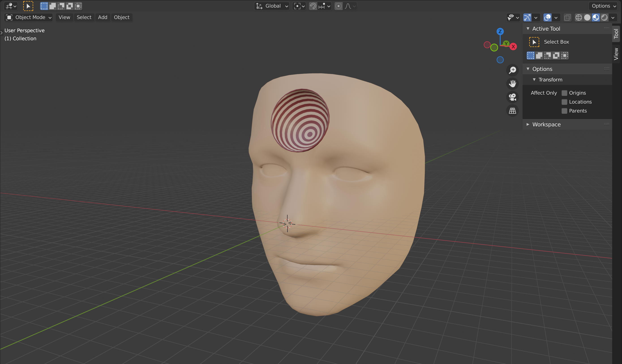Enable the Affect Only Parents checkbox

coord(564,111)
